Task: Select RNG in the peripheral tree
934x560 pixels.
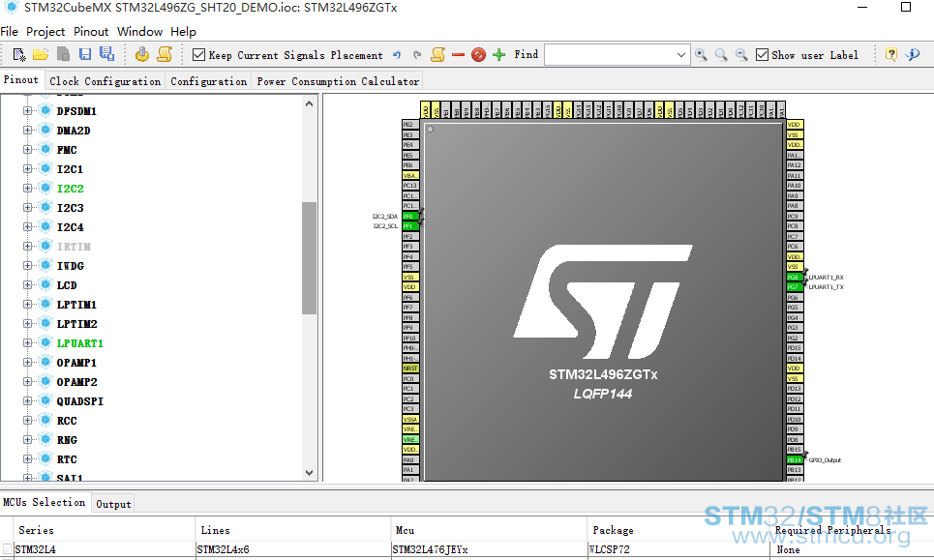Action: pos(67,440)
